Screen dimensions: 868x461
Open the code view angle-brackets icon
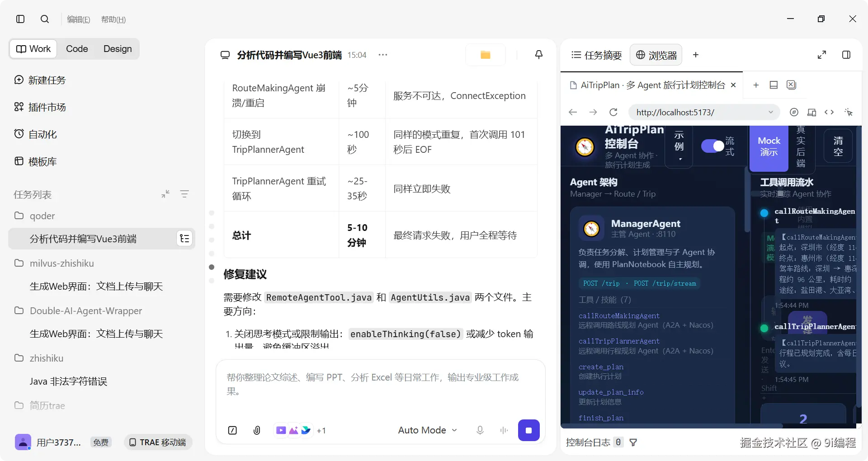point(829,112)
